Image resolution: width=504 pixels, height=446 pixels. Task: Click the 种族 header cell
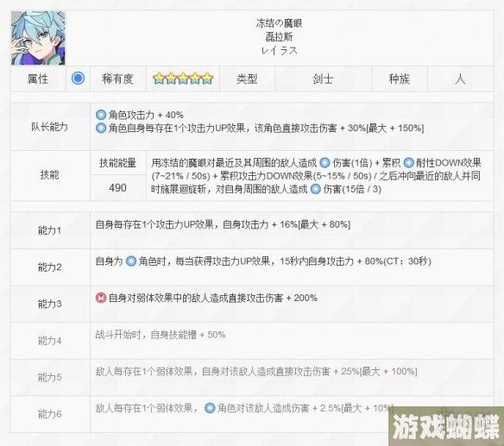tap(400, 79)
